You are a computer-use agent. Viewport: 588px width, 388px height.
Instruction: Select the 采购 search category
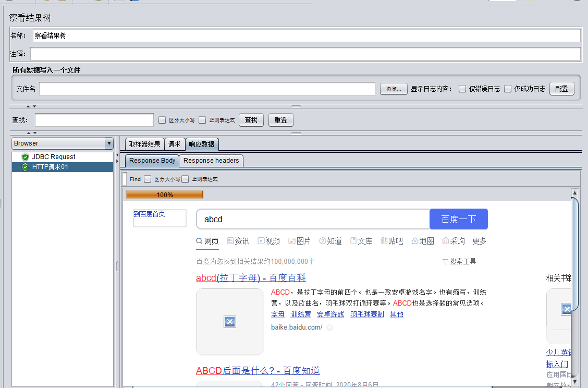(454, 241)
